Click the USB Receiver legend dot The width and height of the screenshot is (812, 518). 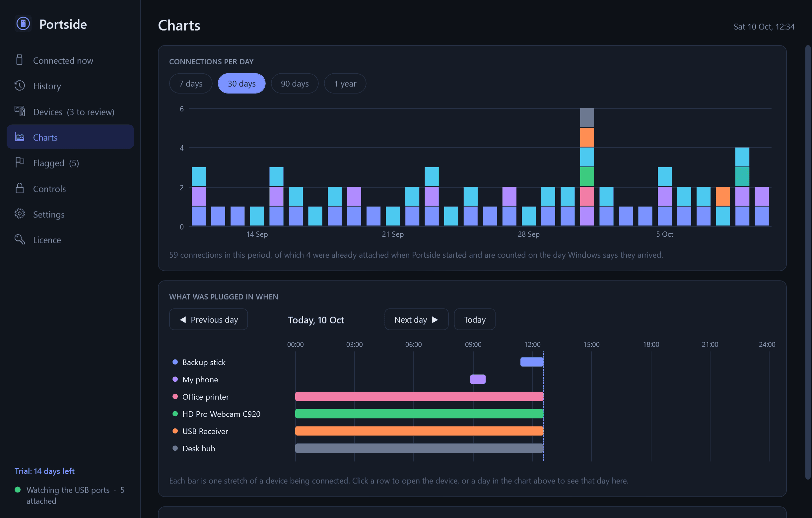pyautogui.click(x=175, y=431)
